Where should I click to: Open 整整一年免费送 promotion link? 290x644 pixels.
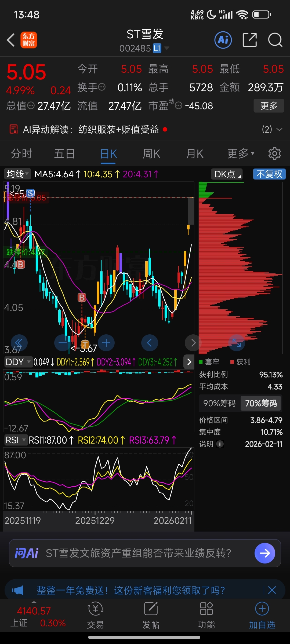(x=131, y=590)
